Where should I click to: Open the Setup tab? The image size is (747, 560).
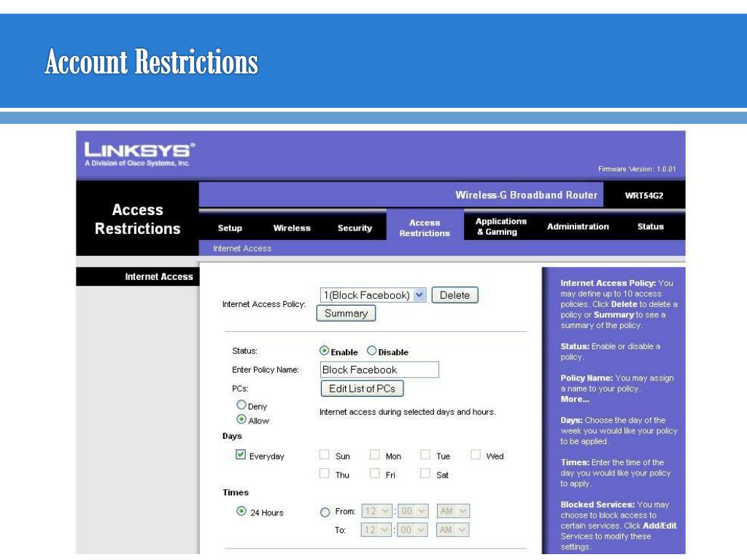coord(230,228)
